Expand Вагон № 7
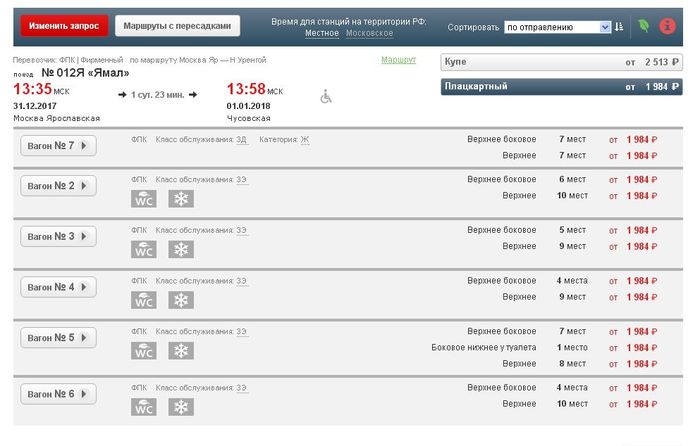Image resolution: width=700 pixels, height=446 pixels. (58, 146)
